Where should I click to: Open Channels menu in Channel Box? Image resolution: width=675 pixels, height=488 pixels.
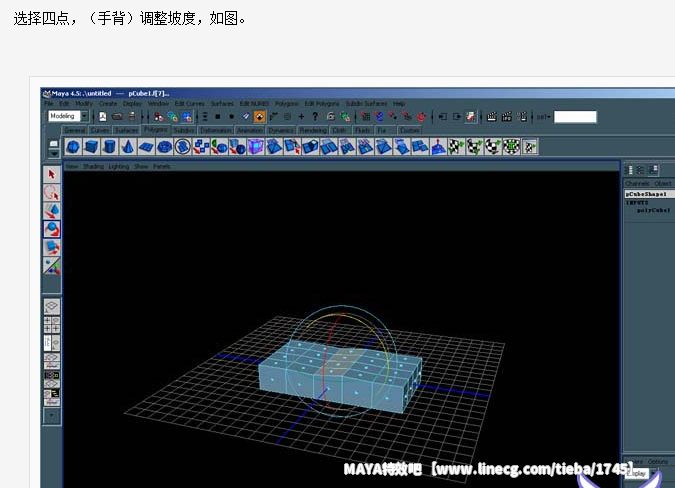coord(637,184)
